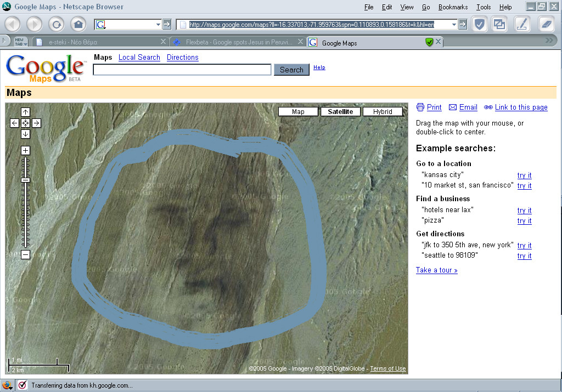Go back with the browser Back button
The height and width of the screenshot is (392, 562).
13,24
